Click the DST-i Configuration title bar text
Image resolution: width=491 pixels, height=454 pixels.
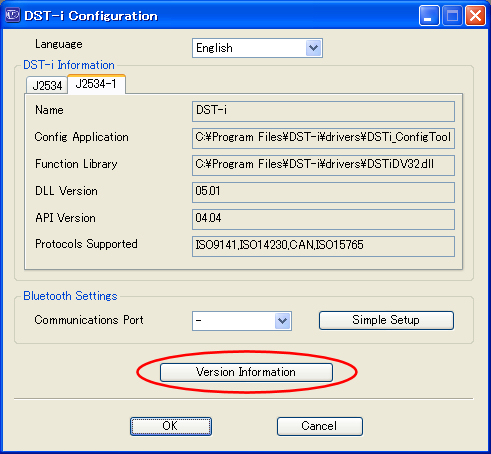[x=91, y=16]
